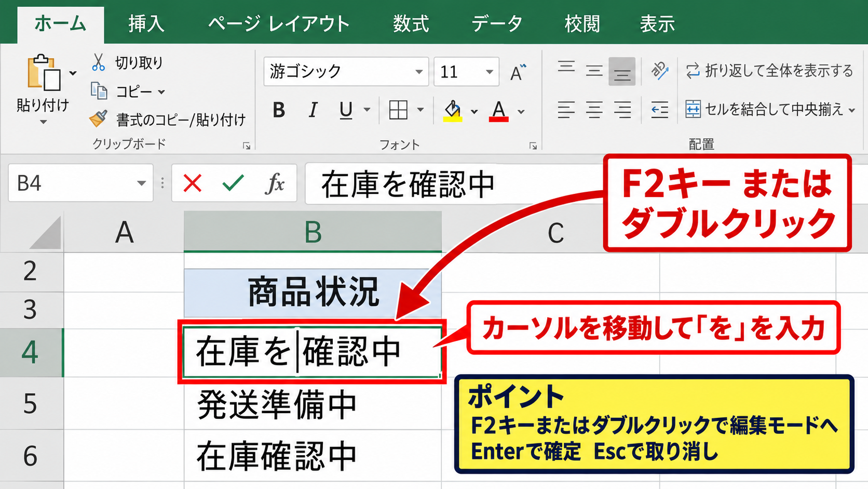Click the paste clipboard icon
Screen dimensions: 868x489
[x=44, y=73]
